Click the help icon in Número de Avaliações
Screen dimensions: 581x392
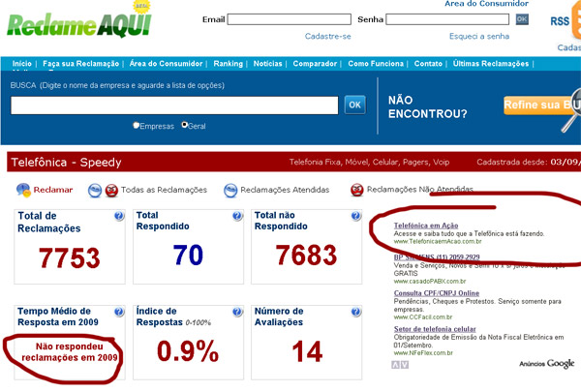point(355,312)
